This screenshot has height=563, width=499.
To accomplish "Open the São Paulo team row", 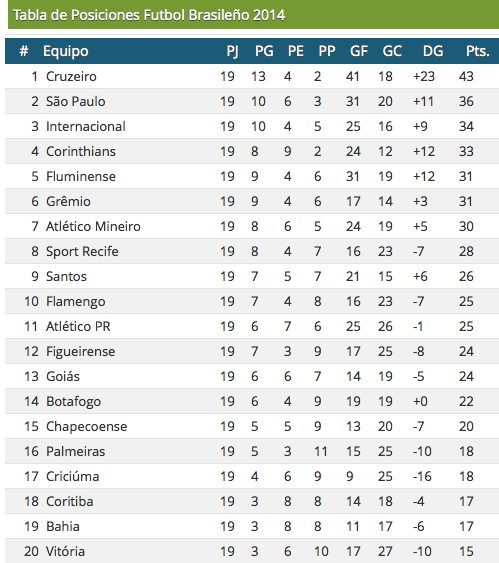I will click(252, 101).
